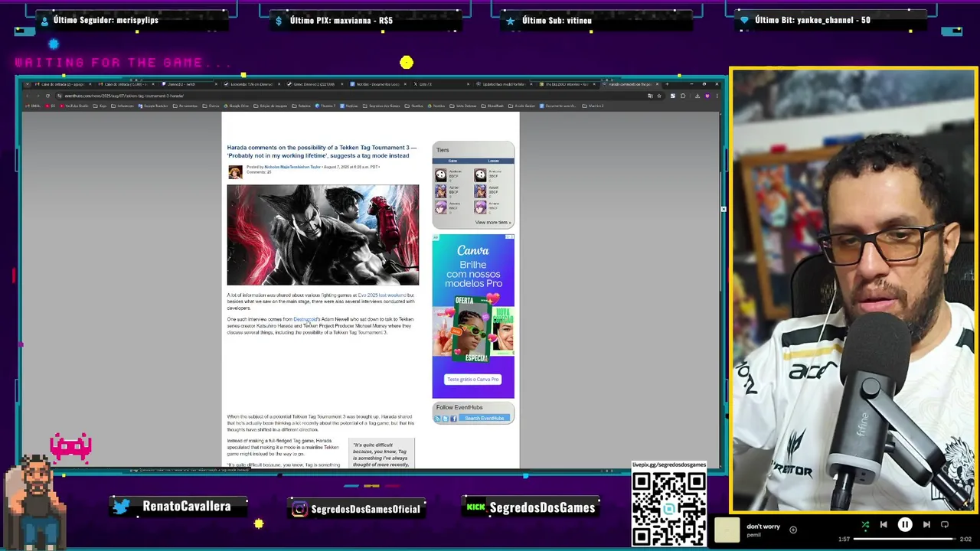
Task: Click the Último Seguidor follower icon
Action: pyautogui.click(x=44, y=21)
